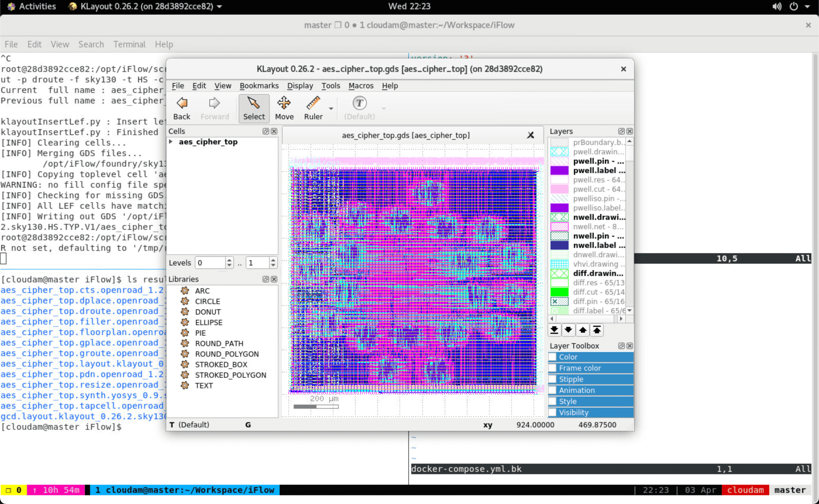The height and width of the screenshot is (504, 819).
Task: Open the (Default) technology dropdown arrow
Action: pos(383,109)
